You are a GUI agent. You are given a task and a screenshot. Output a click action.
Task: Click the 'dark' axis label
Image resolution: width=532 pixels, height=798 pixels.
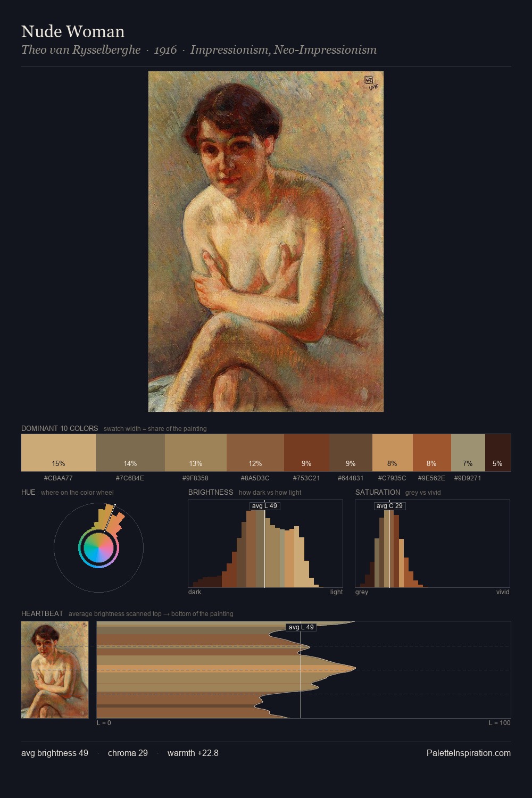click(195, 592)
